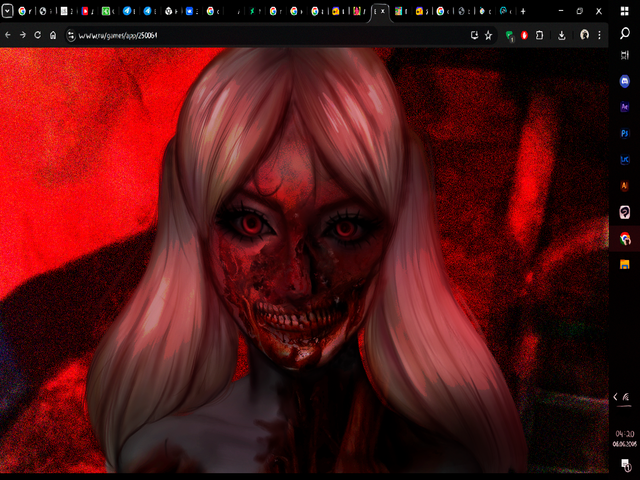Launch Adobe After Effects from taskbar
The width and height of the screenshot is (640, 480).
click(x=625, y=107)
